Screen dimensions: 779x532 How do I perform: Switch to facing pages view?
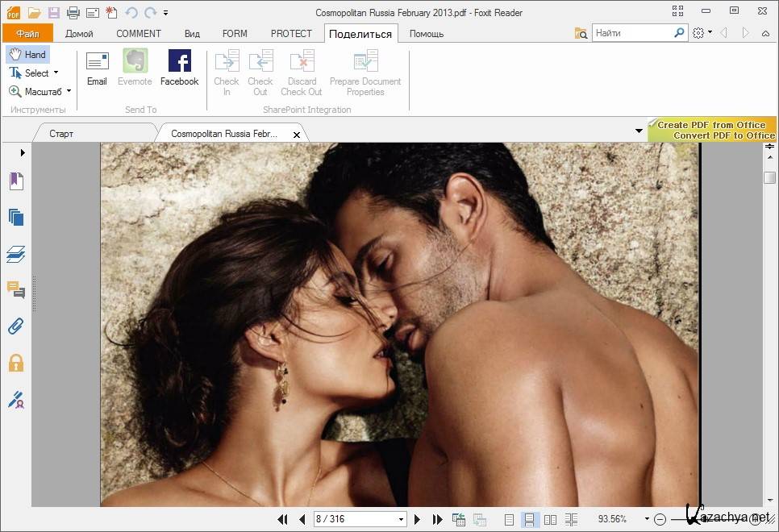tap(551, 520)
